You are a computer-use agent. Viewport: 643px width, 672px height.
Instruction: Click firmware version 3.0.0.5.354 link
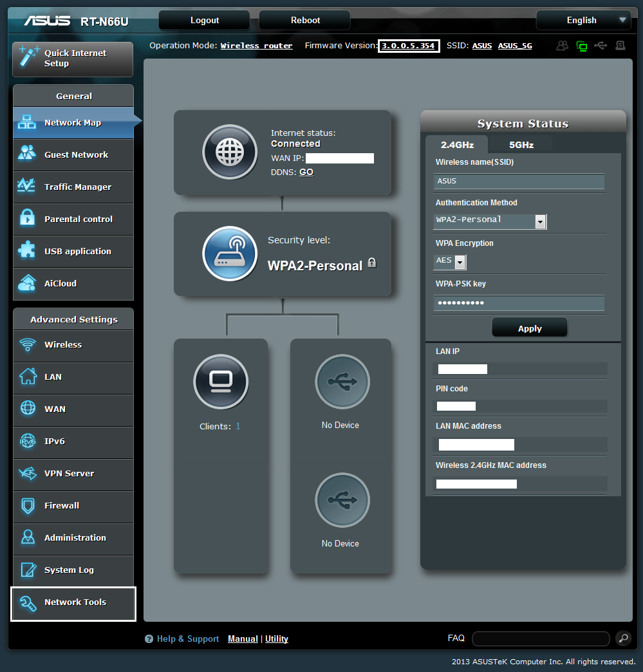pyautogui.click(x=408, y=46)
